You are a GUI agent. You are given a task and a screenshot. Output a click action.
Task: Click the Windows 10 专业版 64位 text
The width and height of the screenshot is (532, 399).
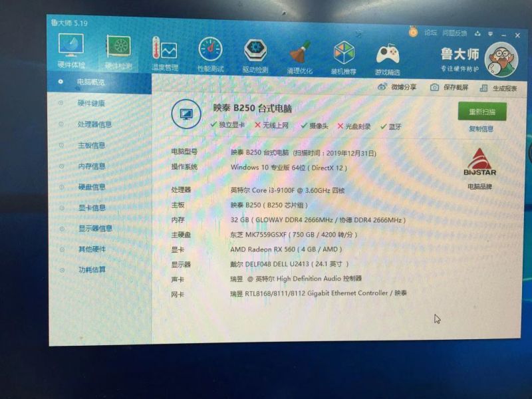click(x=289, y=168)
